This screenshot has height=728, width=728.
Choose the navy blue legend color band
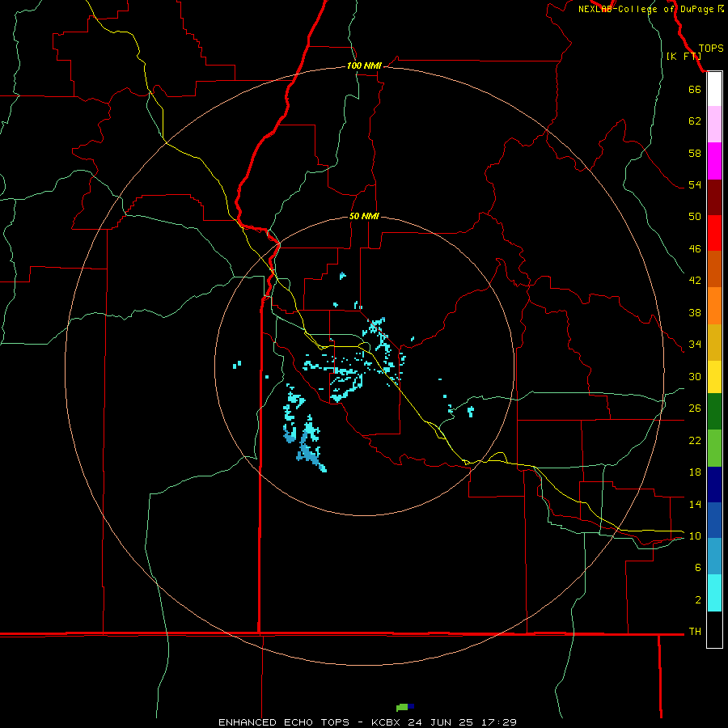(714, 485)
